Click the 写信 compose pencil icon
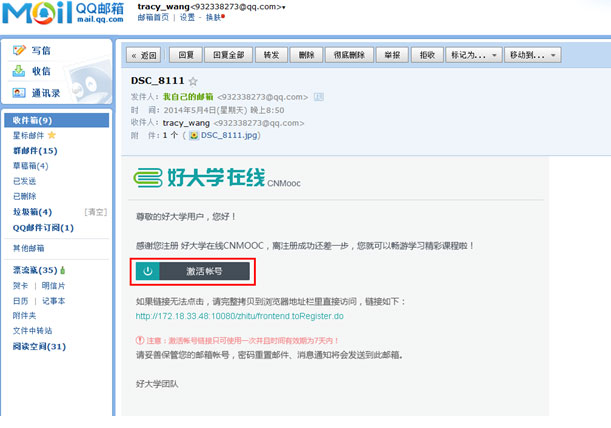This screenshot has width=611, height=428. tap(19, 50)
